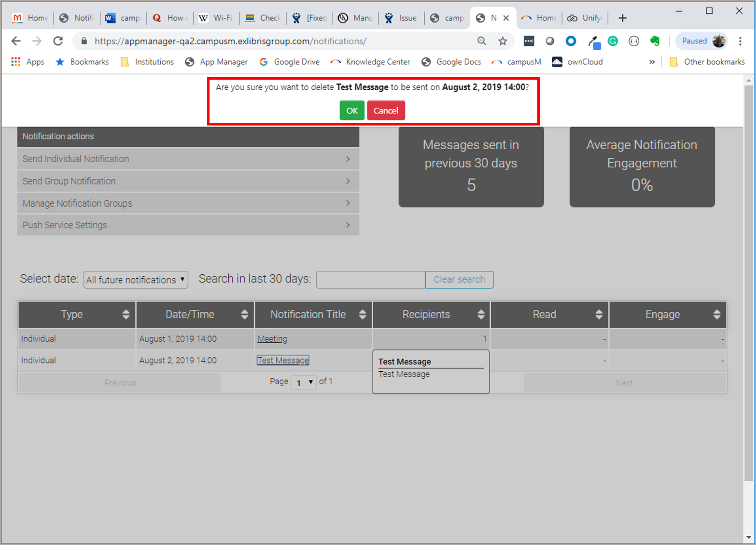Click the code brackets extension icon
Screen dimensions: 756x545
(634, 41)
